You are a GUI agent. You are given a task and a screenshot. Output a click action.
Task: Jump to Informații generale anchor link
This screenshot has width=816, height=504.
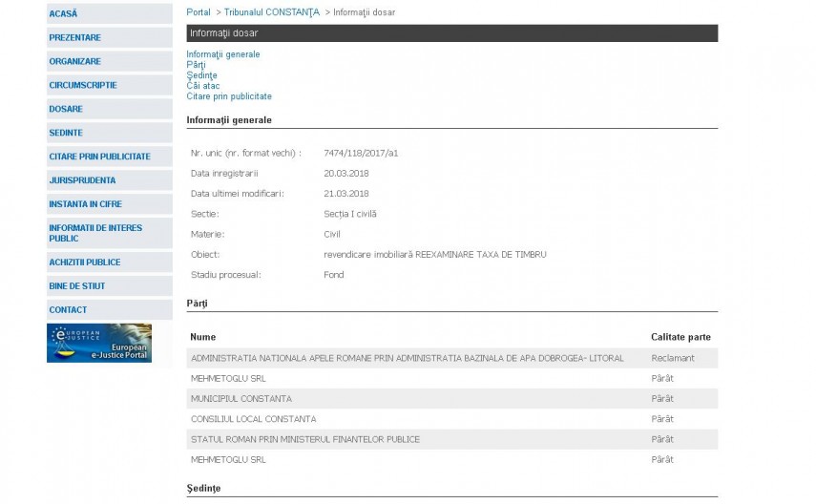222,54
